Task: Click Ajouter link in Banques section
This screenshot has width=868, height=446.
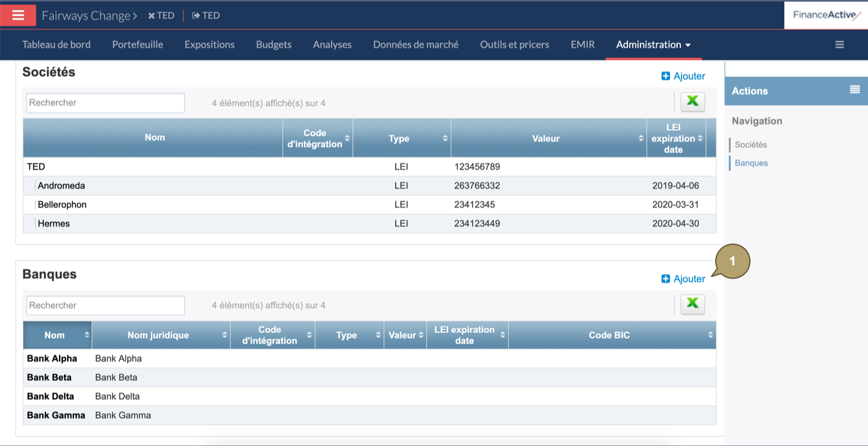Action: coord(683,279)
